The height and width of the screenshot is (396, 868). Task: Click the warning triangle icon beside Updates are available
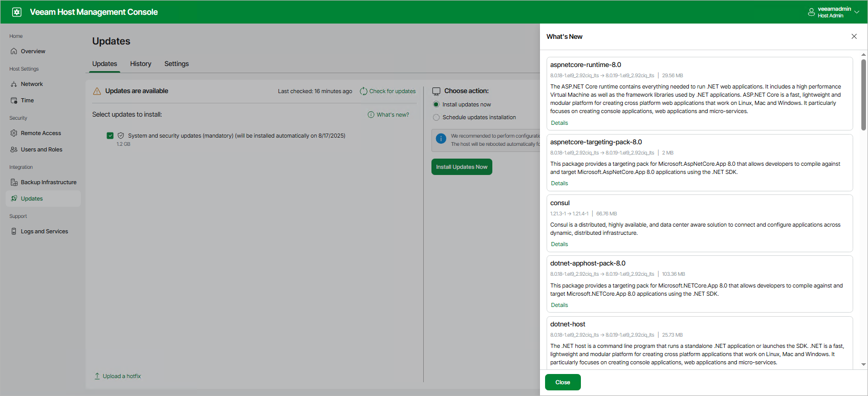tap(97, 91)
